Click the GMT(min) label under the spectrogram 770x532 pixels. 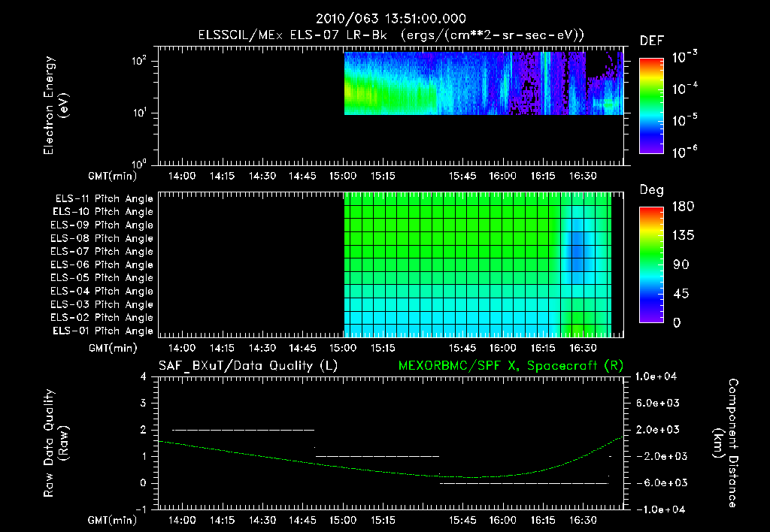112,176
